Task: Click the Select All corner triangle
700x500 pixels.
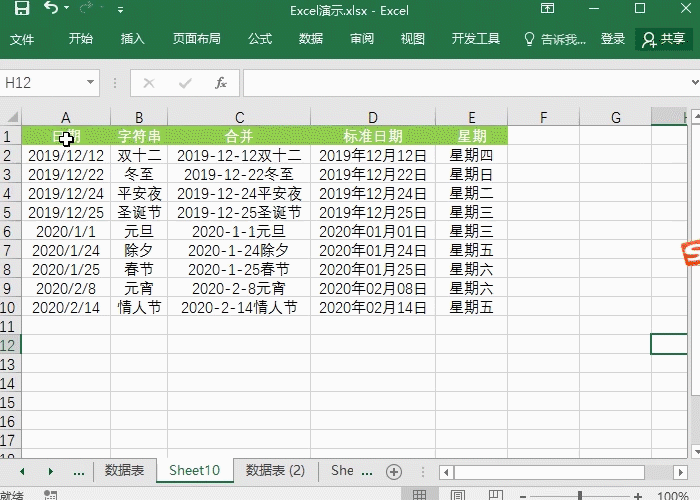Action: click(x=12, y=117)
